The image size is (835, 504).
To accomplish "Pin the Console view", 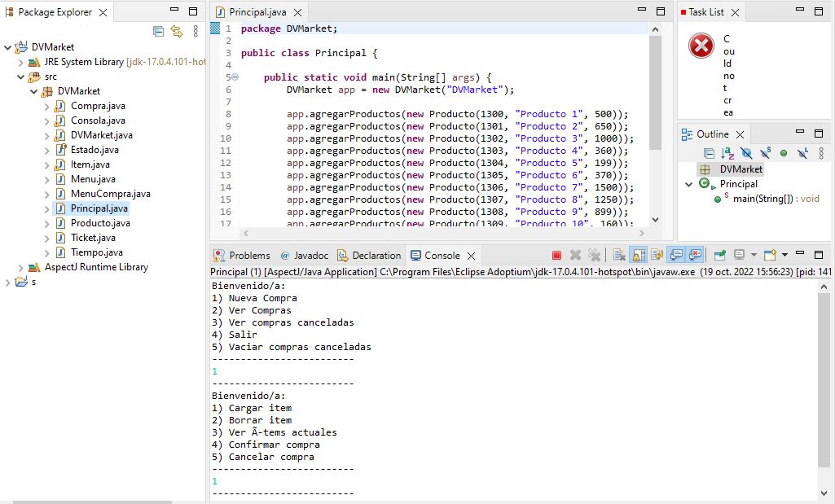I will 719,255.
